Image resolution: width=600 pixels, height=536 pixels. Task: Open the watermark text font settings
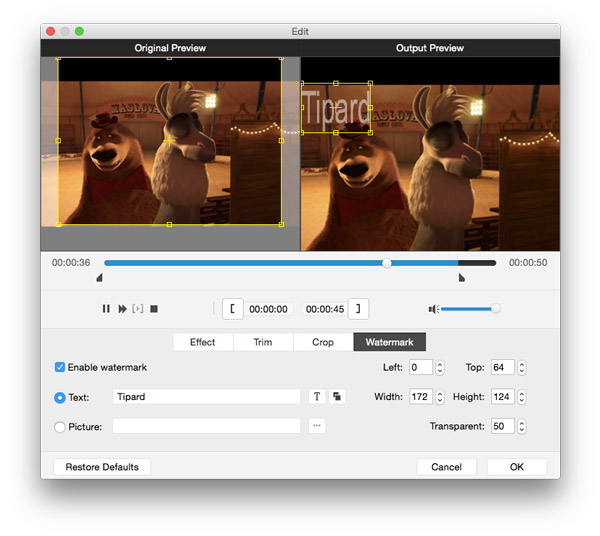(317, 396)
